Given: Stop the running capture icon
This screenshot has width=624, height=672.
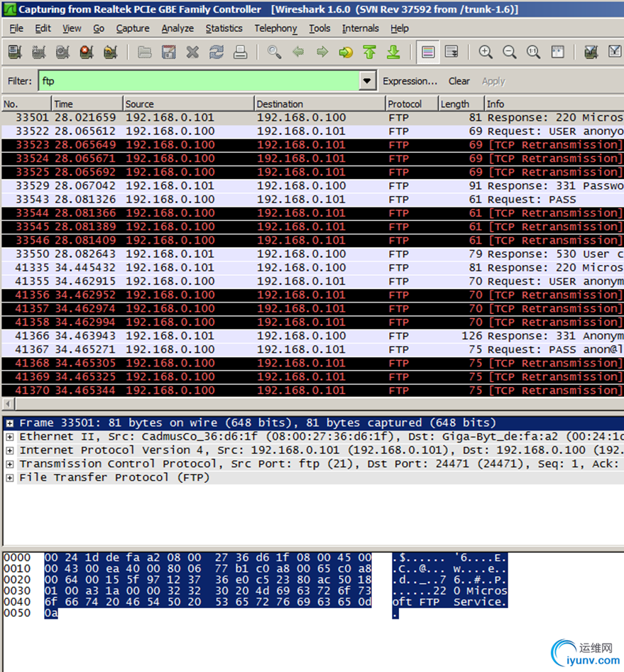Looking at the screenshot, I should tap(87, 52).
